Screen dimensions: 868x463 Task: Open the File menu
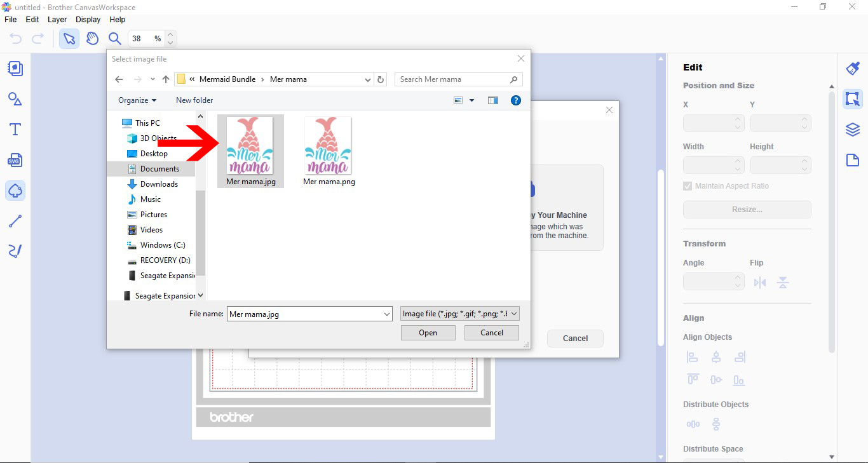coord(11,20)
